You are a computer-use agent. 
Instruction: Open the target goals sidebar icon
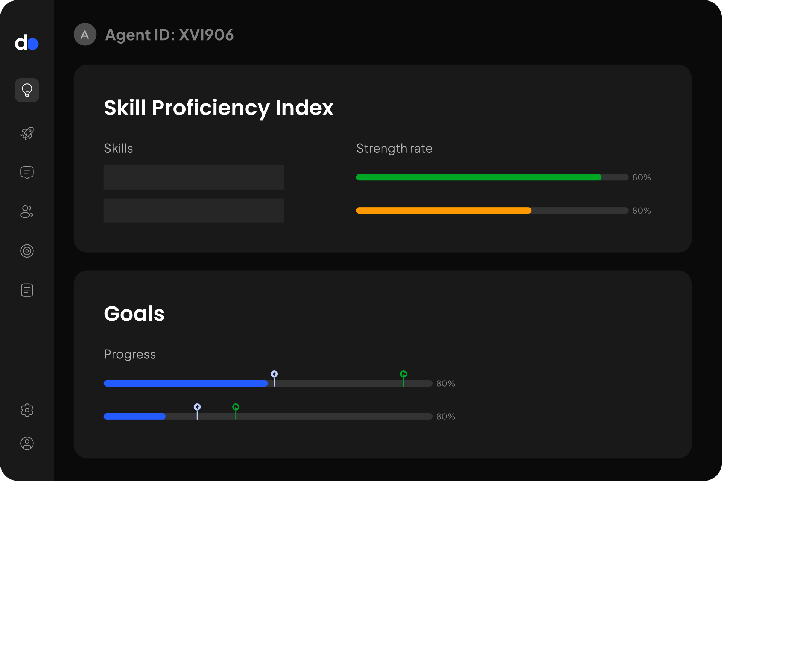point(27,251)
